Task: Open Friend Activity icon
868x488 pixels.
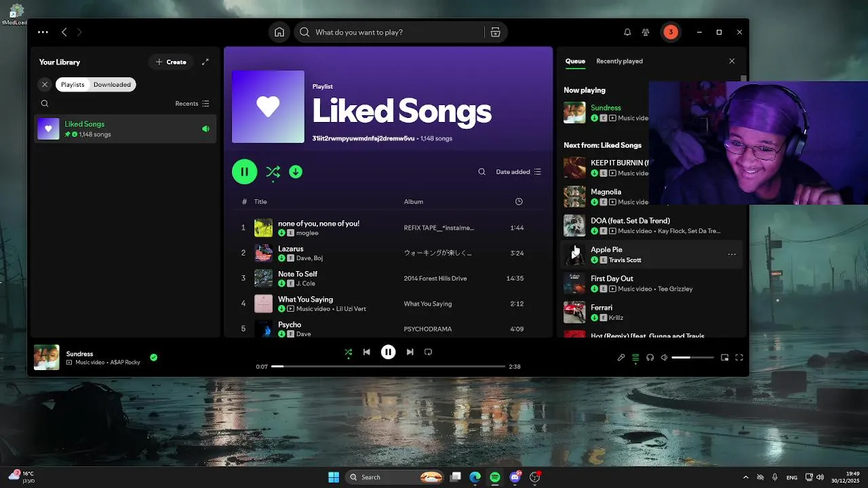Action: click(646, 32)
